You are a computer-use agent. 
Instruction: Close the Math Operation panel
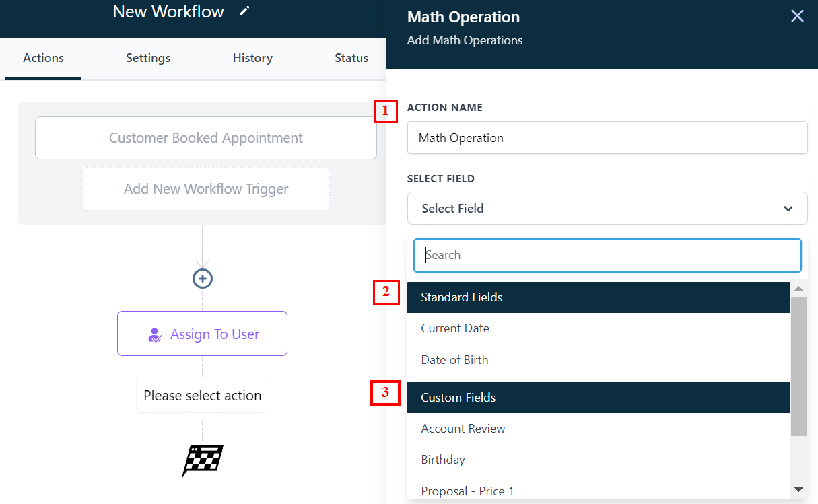(797, 16)
